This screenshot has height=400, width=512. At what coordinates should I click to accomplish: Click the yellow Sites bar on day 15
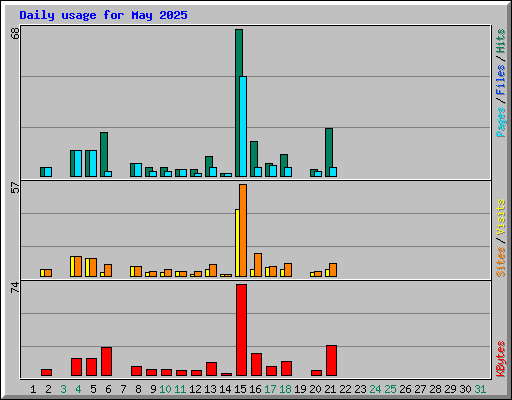pyautogui.click(x=237, y=243)
